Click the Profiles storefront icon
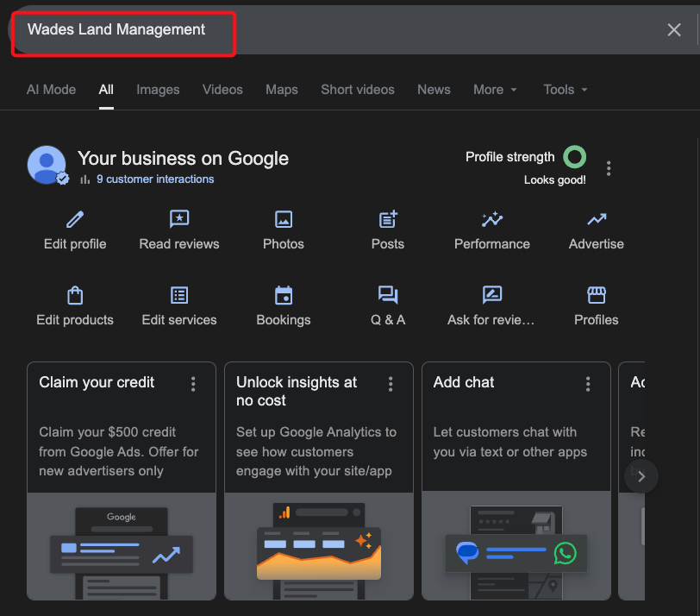This screenshot has height=616, width=700. tap(597, 296)
